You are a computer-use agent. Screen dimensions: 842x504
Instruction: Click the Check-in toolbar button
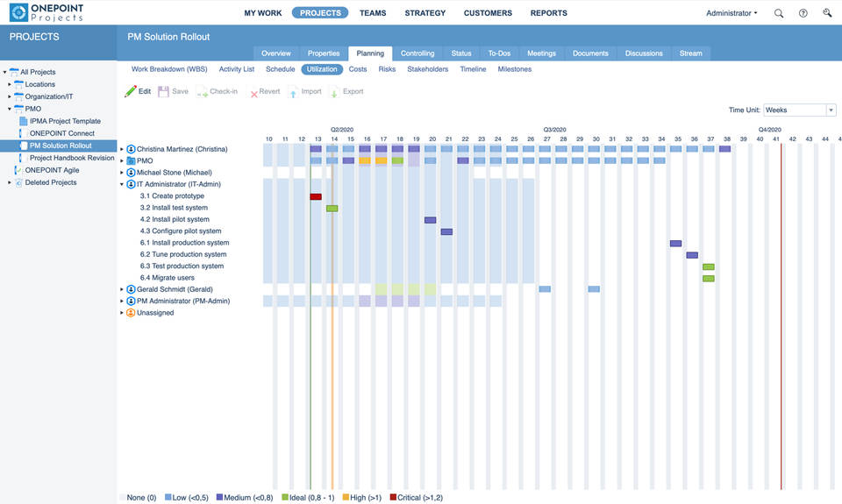[x=217, y=91]
